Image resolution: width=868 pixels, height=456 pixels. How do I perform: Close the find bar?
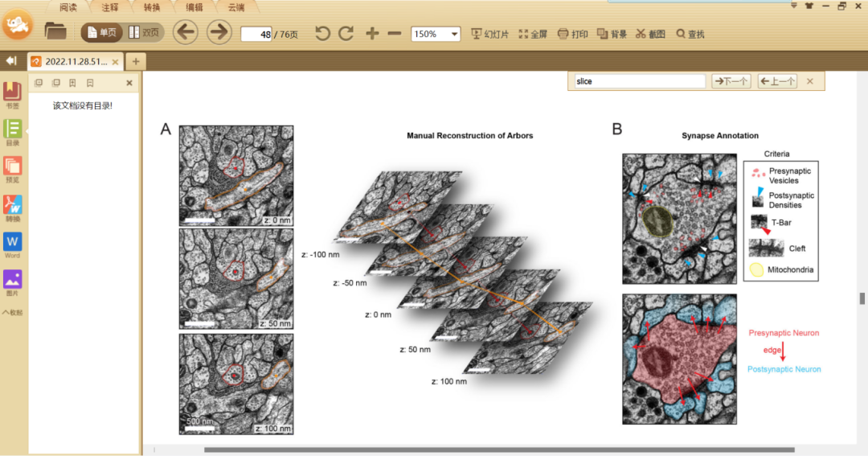click(x=810, y=81)
